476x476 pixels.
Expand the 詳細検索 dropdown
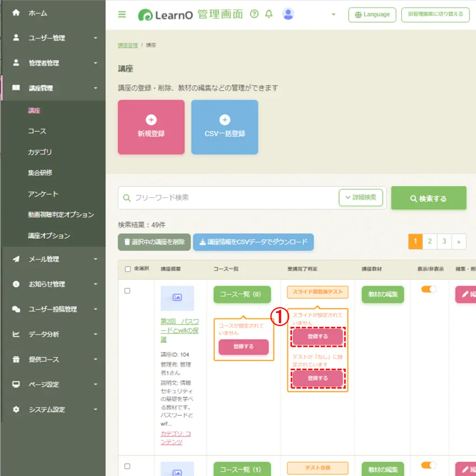pyautogui.click(x=361, y=198)
